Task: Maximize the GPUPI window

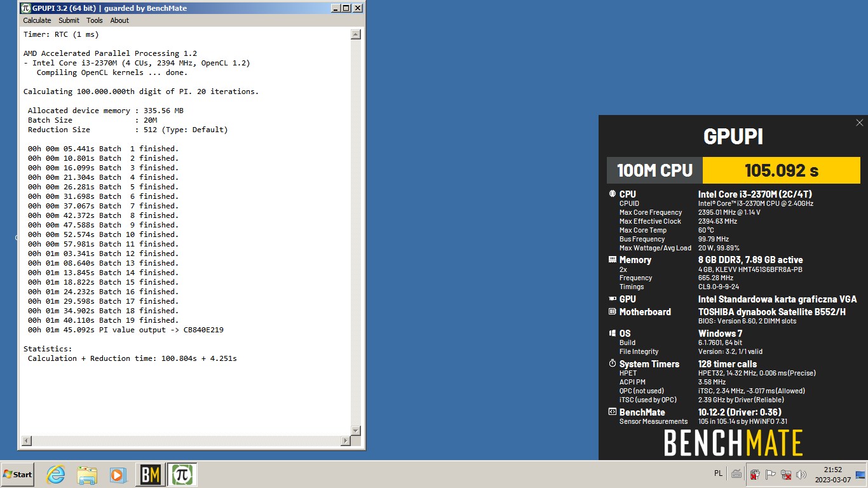Action: (x=346, y=8)
